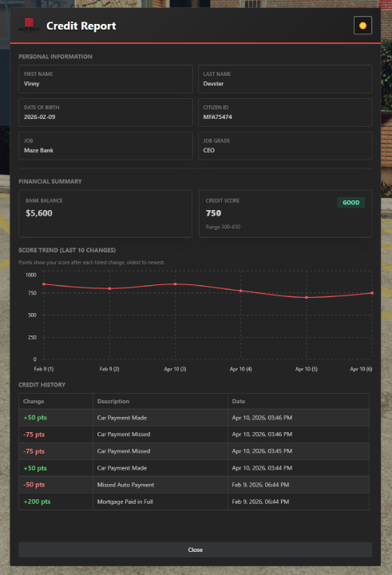
Task: Click the 'Apr 10 (3)' x-axis label
Action: 175,369
